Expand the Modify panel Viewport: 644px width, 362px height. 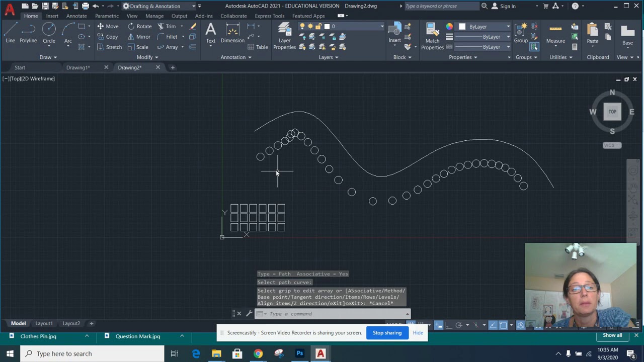[147, 57]
